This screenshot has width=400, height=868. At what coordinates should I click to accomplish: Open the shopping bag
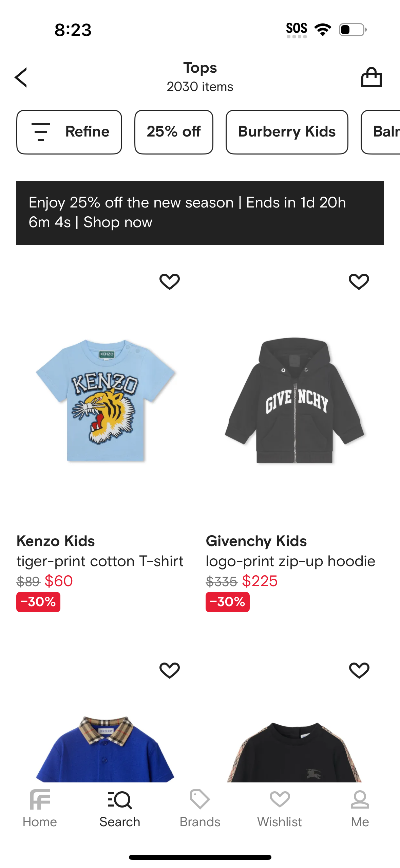[x=371, y=77]
